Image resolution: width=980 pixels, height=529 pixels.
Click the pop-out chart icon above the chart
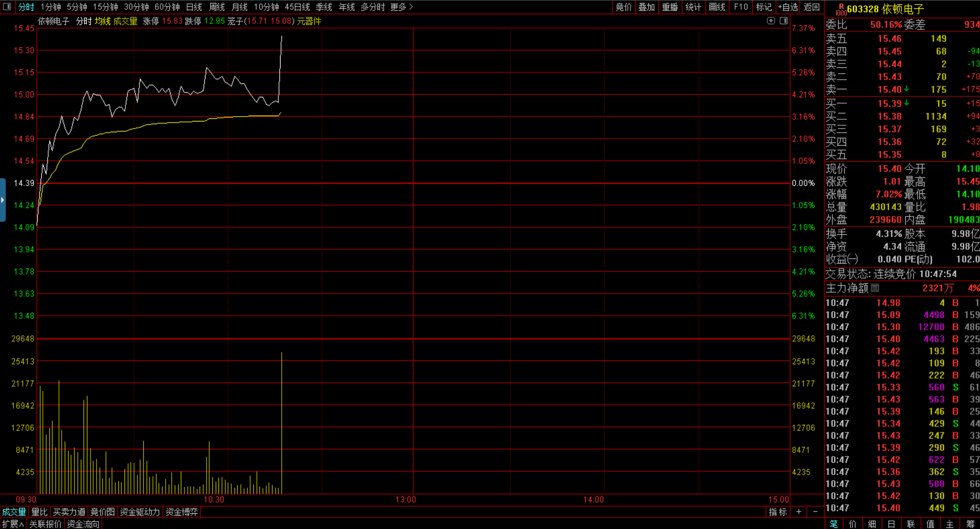point(771,21)
